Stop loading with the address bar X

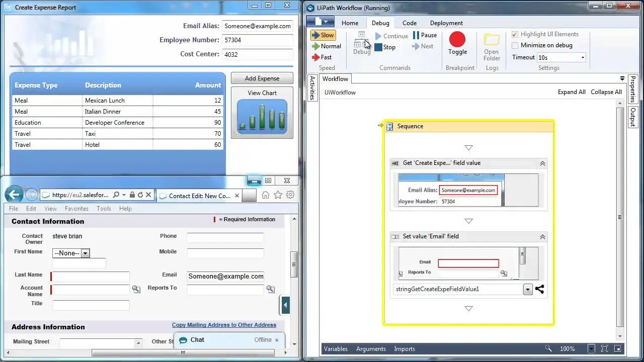tap(148, 195)
